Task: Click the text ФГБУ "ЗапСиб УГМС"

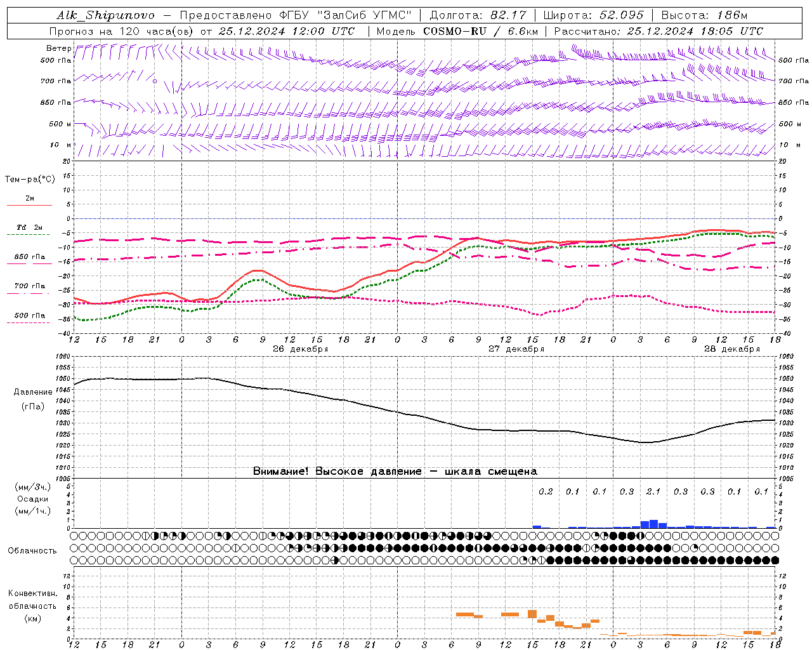Action: tap(345, 15)
